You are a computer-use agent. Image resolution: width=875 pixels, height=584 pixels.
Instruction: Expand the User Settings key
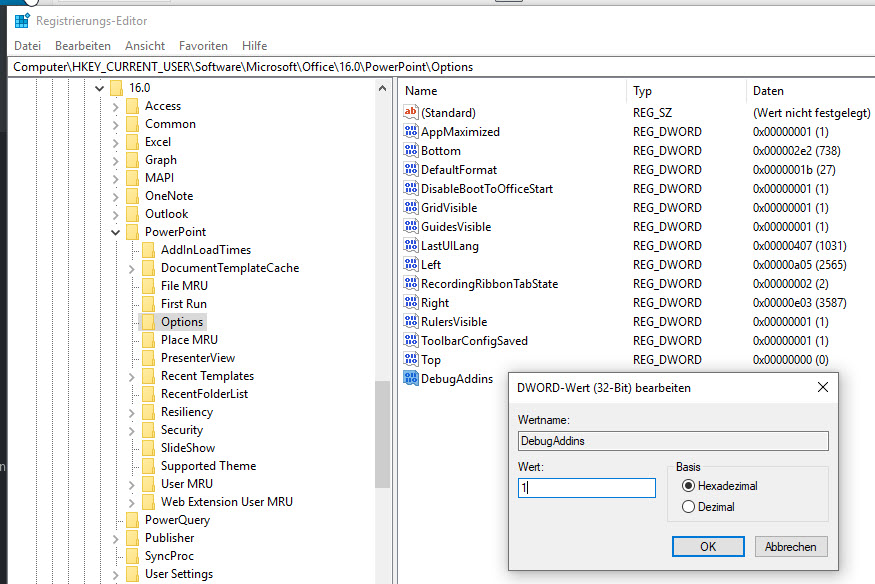click(116, 575)
